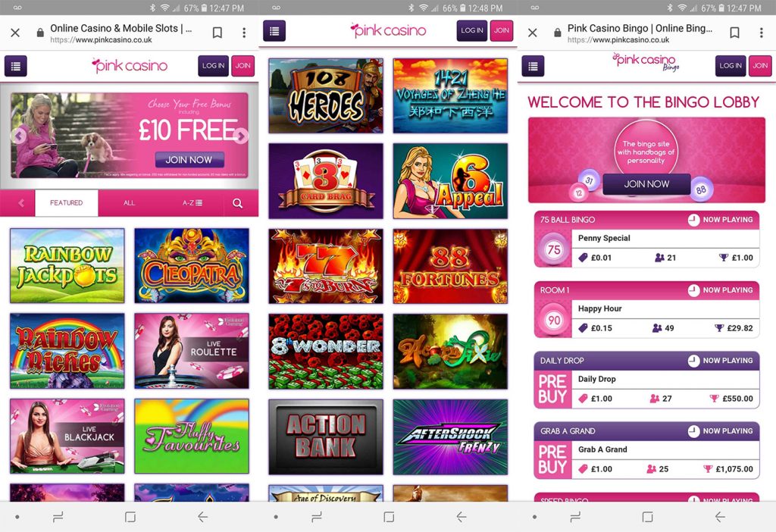Open the 88 Fortunes game thumbnail
This screenshot has height=532, width=776.
[450, 266]
